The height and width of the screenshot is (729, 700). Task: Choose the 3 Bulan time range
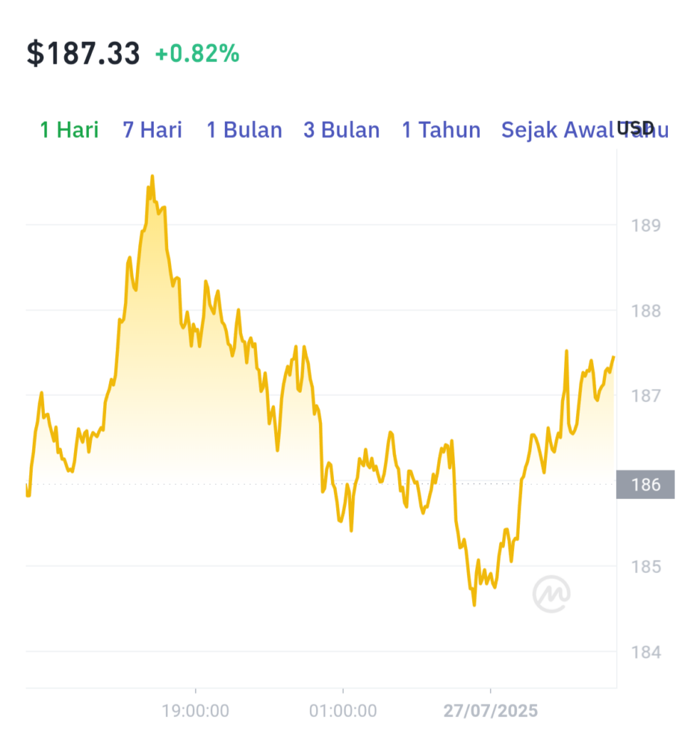(341, 130)
